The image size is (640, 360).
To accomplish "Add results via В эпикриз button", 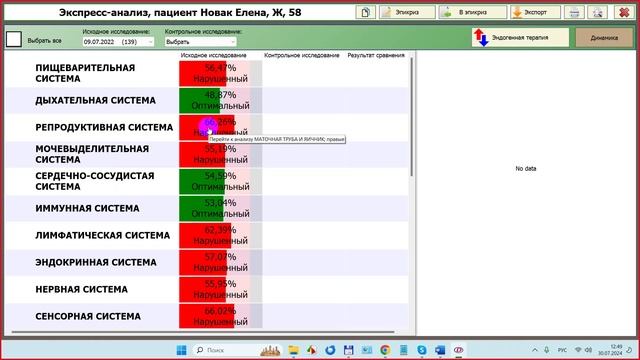I will point(472,12).
